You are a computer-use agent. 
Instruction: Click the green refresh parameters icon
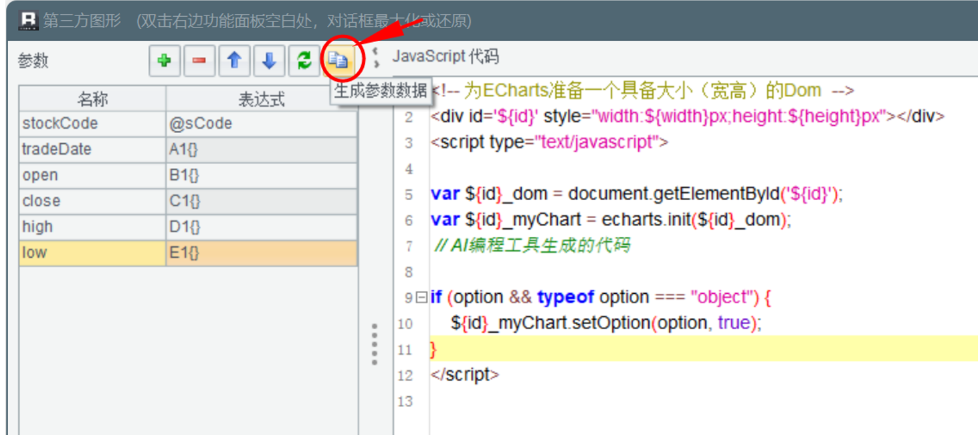click(304, 61)
